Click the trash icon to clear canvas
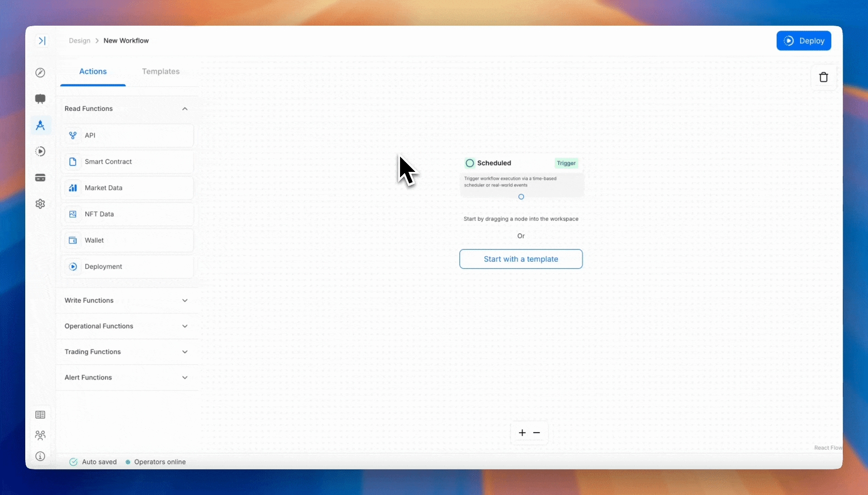This screenshot has width=868, height=495. (823, 77)
